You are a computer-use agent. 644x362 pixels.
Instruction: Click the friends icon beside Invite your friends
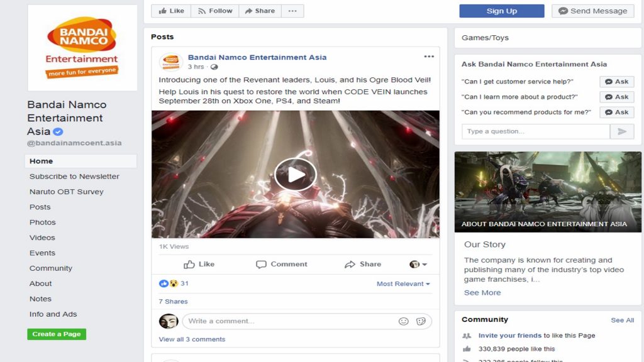point(467,336)
